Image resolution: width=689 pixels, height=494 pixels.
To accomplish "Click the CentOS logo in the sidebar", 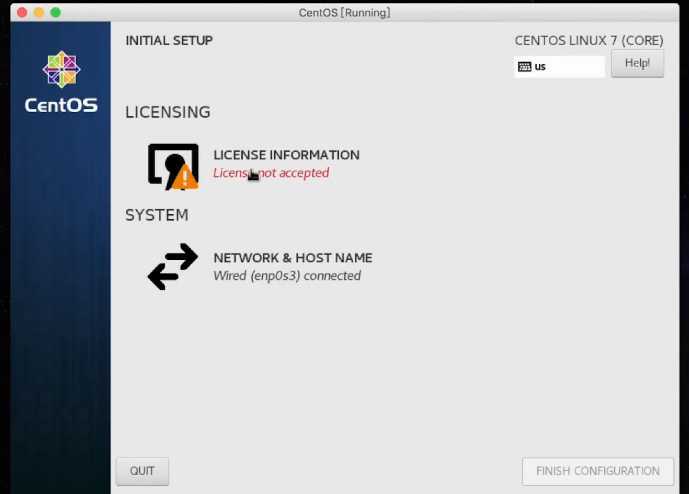I will pos(61,69).
